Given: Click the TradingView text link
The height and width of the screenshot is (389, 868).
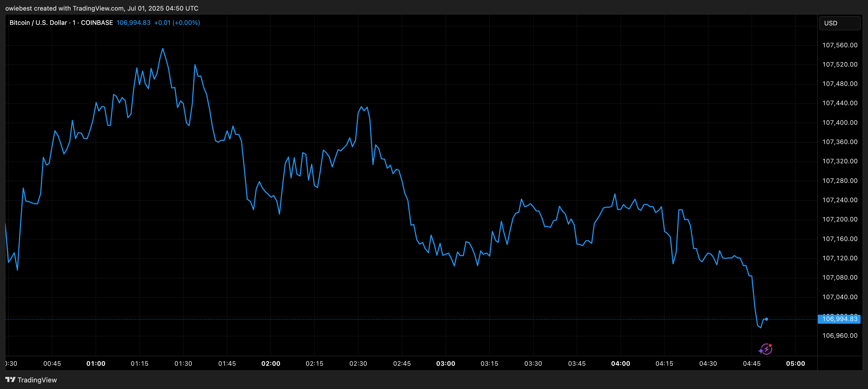Looking at the screenshot, I should tap(37, 380).
